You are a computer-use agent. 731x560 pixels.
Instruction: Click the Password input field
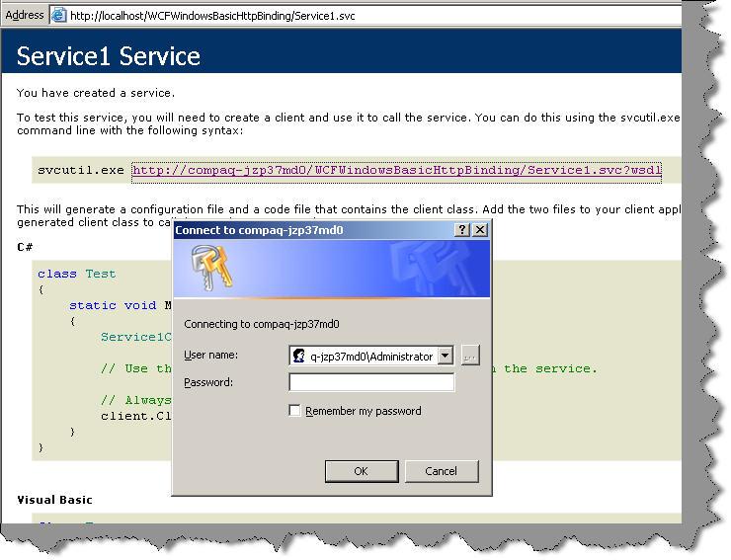[371, 382]
